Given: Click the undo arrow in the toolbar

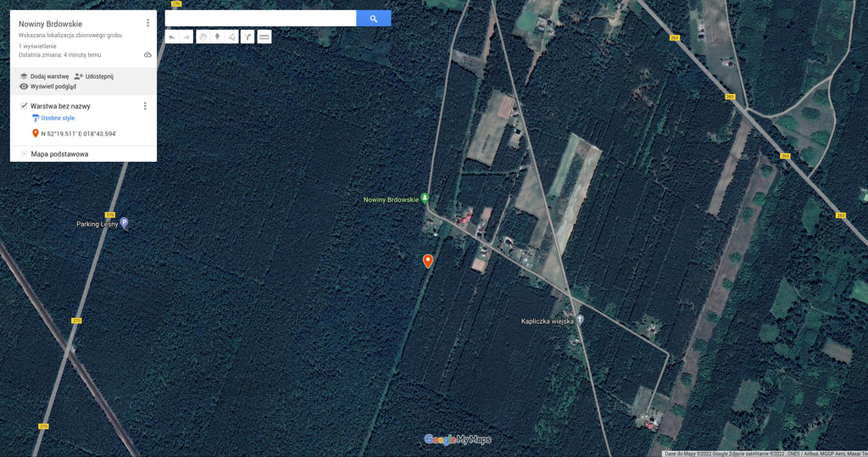Looking at the screenshot, I should click(x=172, y=37).
